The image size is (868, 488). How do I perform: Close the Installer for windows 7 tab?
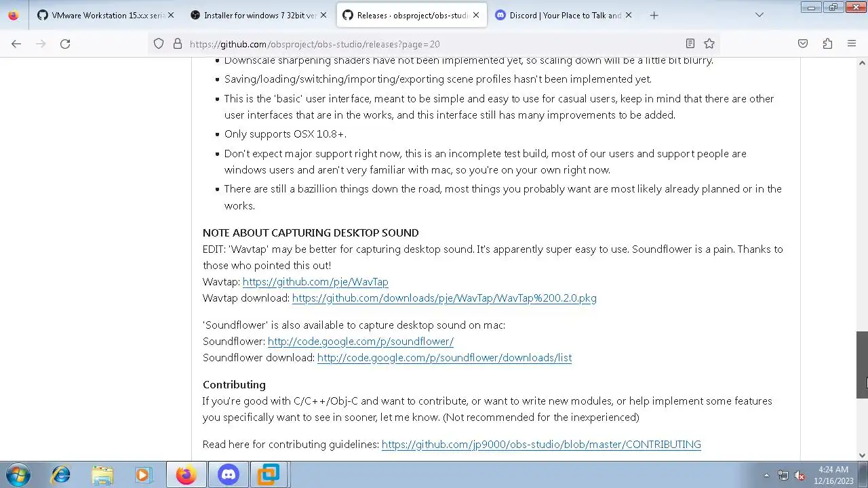click(323, 15)
